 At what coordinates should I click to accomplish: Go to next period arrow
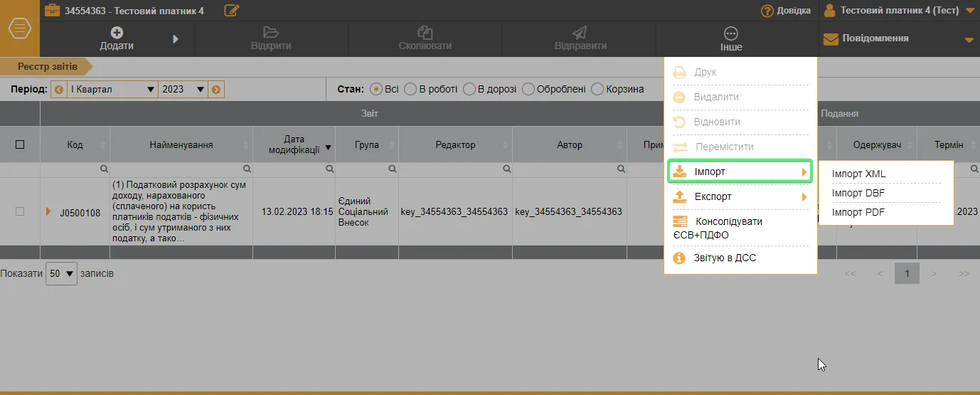tap(216, 90)
